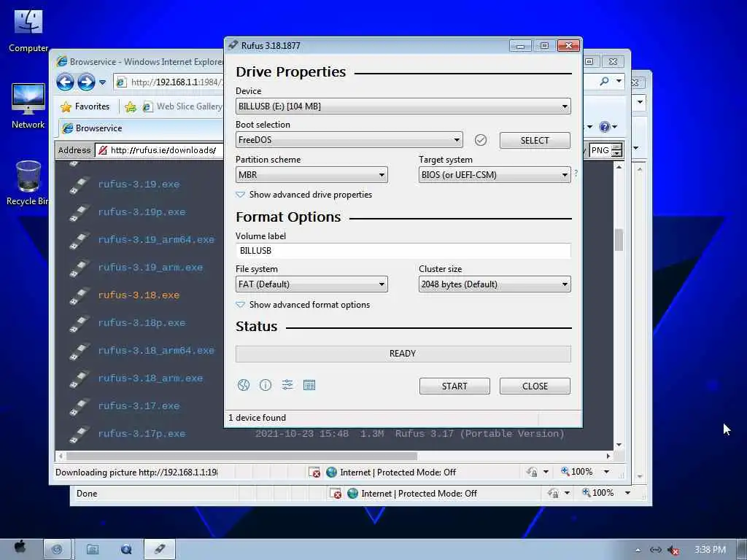Image resolution: width=747 pixels, height=560 pixels.
Task: Click rufus-3.18.exe link
Action: pos(139,295)
